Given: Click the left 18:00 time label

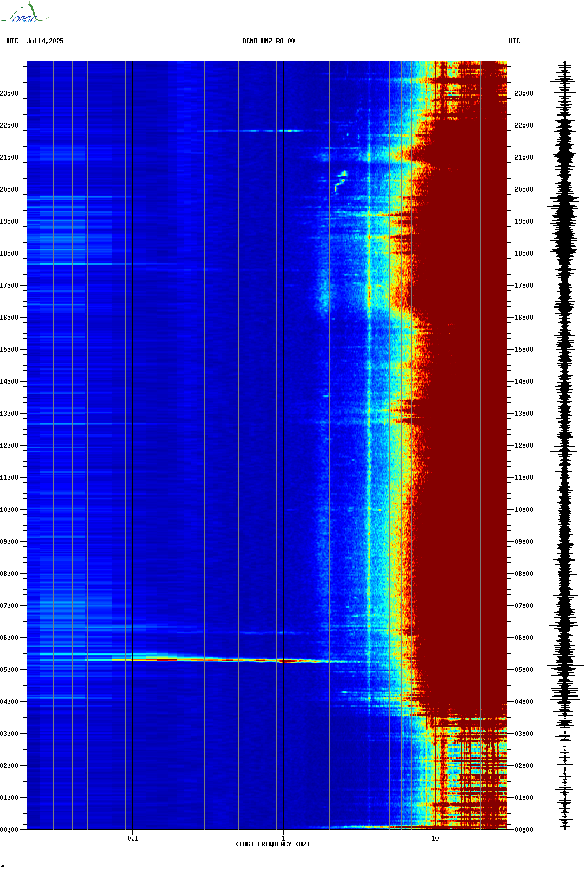Looking at the screenshot, I should pyautogui.click(x=9, y=253).
